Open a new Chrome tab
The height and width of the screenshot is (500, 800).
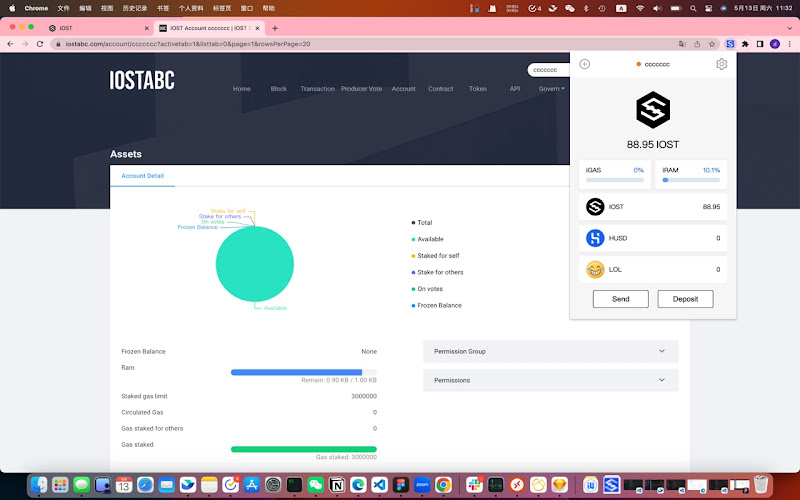(275, 28)
